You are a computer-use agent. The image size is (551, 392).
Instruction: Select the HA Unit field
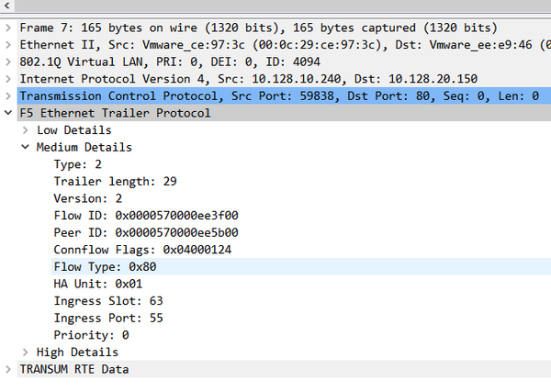click(97, 284)
